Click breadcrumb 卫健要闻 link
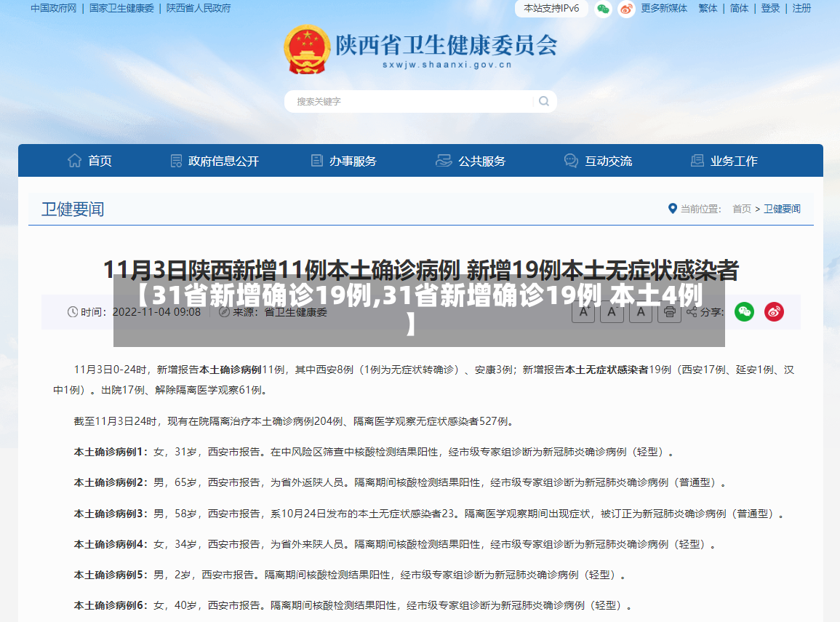840x622 pixels. pos(782,208)
